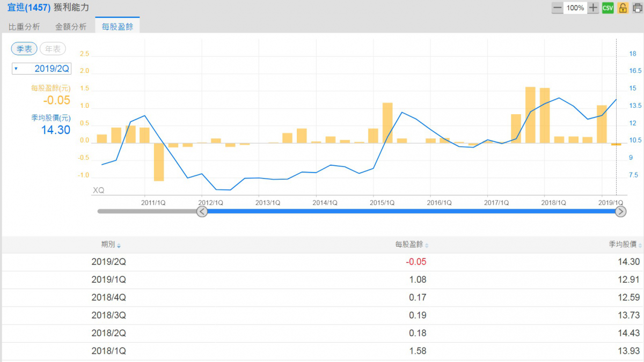Click the 100% zoom level field

(575, 8)
